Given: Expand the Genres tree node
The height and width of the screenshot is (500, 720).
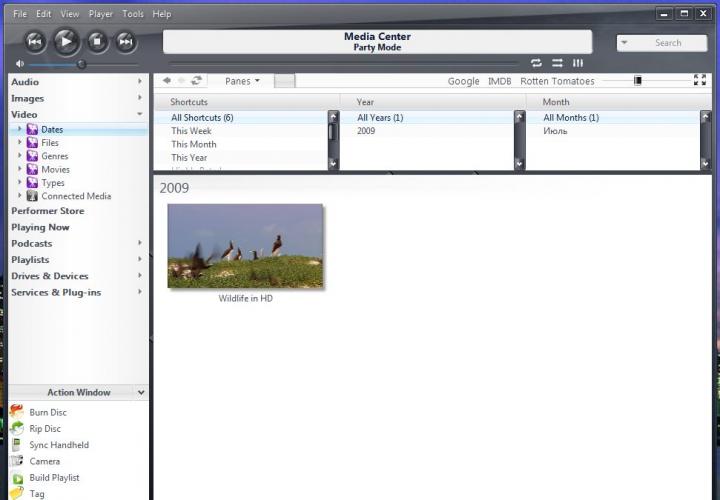Looking at the screenshot, I should pos(19,156).
